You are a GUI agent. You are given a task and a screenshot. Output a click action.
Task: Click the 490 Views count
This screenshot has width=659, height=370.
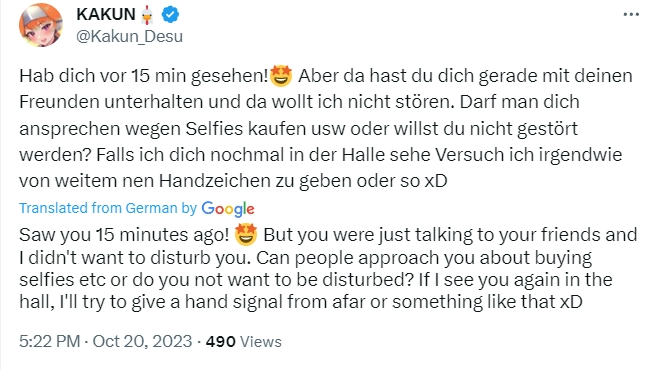tap(243, 341)
